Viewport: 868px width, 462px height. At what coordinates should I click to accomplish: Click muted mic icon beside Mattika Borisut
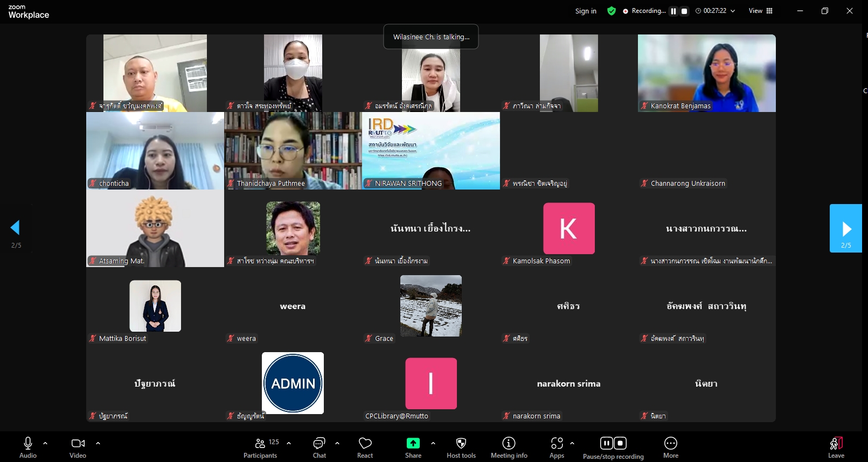coord(93,339)
